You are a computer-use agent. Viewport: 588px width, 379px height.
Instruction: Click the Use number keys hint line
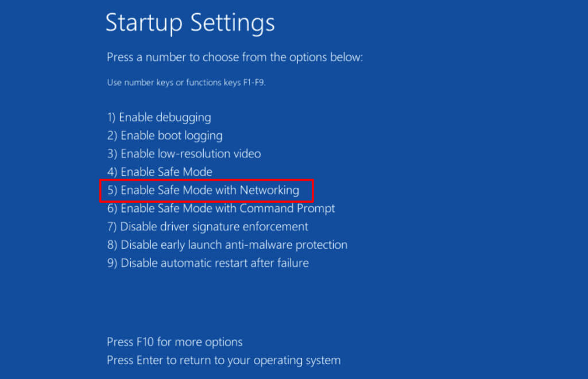click(x=187, y=82)
